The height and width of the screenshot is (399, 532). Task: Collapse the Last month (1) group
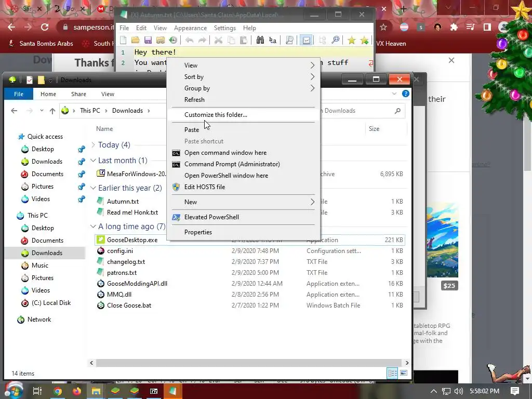(x=93, y=161)
